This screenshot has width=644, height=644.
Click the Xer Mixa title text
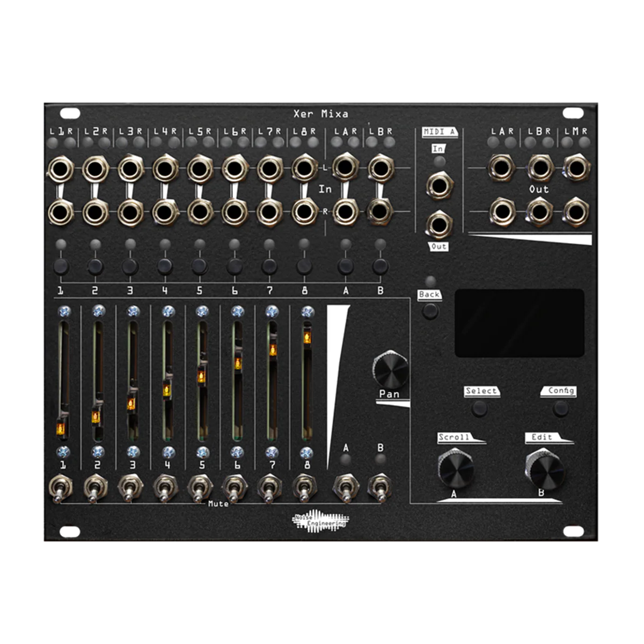(320, 114)
